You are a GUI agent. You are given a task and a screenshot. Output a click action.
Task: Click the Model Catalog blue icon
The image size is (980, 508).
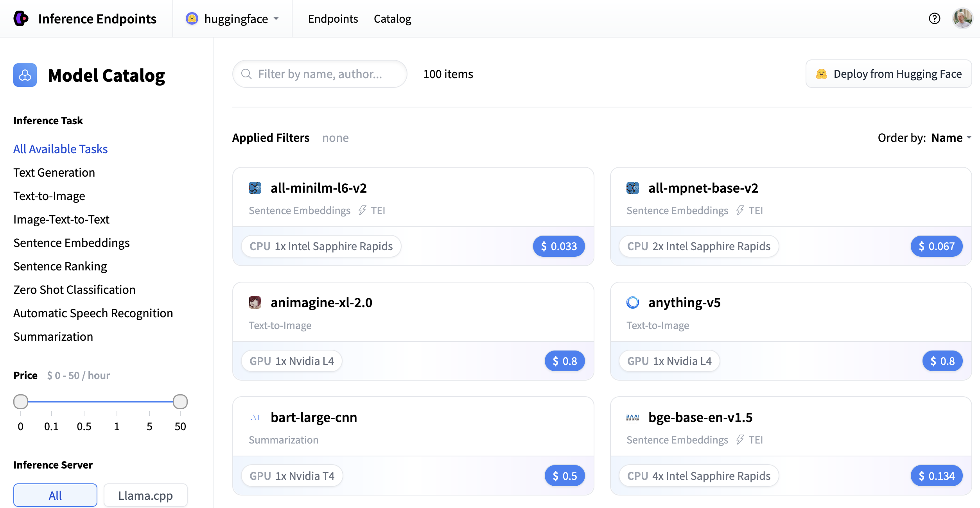tap(25, 75)
